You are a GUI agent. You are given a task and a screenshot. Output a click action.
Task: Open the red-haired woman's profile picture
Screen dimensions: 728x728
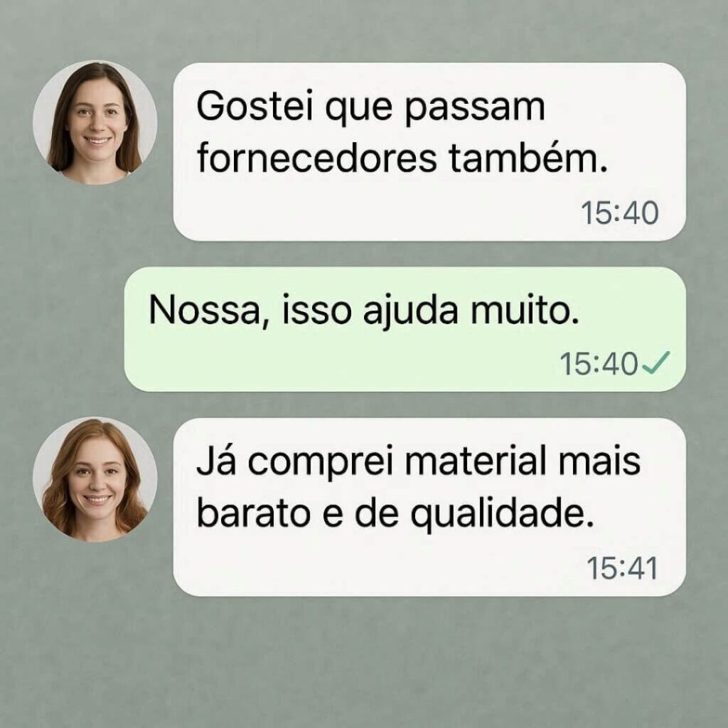(95, 479)
